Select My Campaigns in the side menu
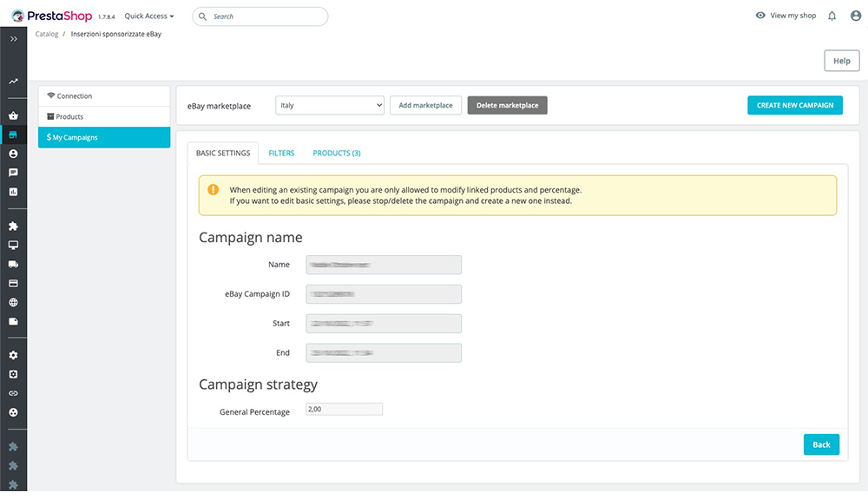The width and height of the screenshot is (868, 499). [x=104, y=137]
